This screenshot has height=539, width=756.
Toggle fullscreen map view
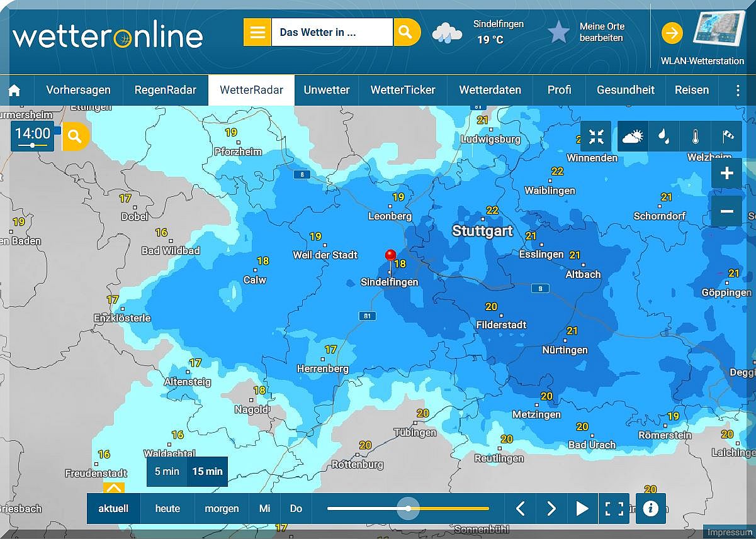[x=614, y=508]
